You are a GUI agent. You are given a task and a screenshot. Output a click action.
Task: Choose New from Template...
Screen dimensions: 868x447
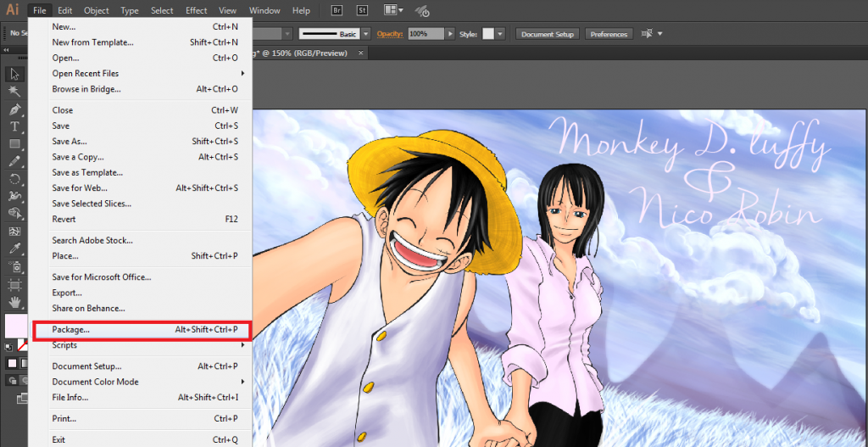[x=142, y=42]
